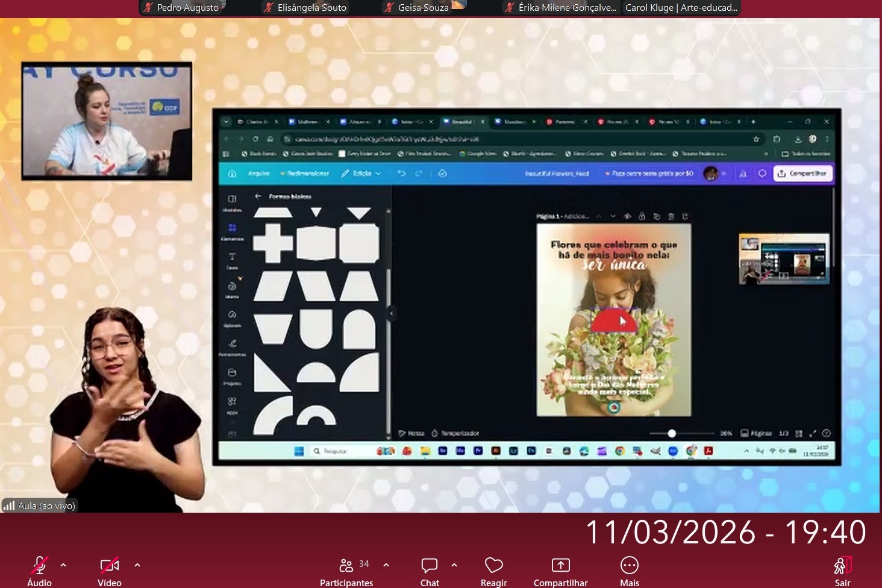Open the Chat panel icon
This screenshot has height=588, width=882.
click(430, 565)
